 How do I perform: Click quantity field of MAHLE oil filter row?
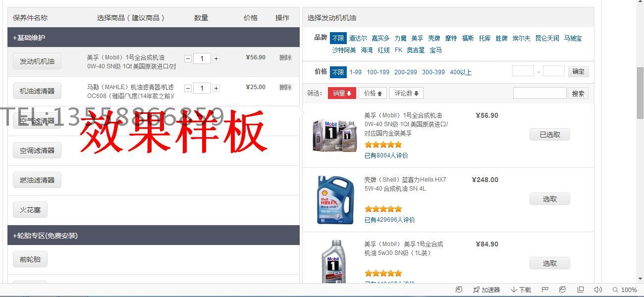point(202,88)
